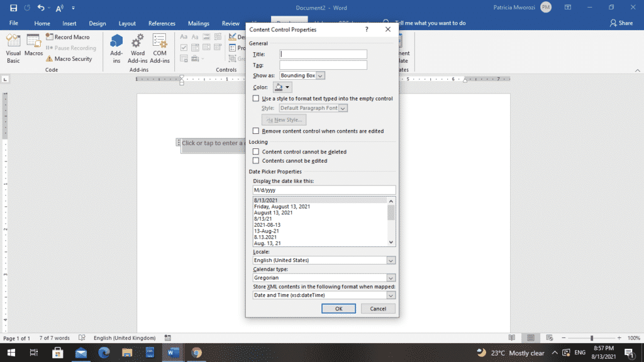The height and width of the screenshot is (362, 644).
Task: Switch to the Mailings ribbon tab
Action: coord(199,23)
